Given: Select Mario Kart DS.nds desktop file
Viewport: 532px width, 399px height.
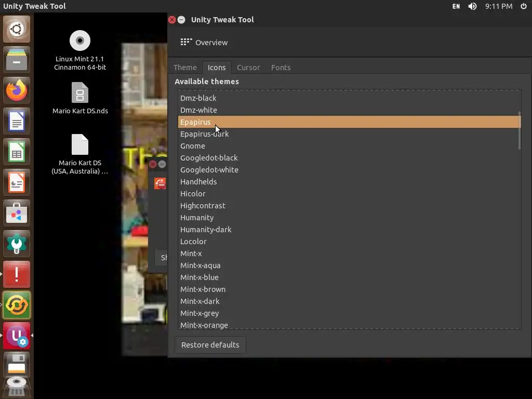Looking at the screenshot, I should 80,98.
